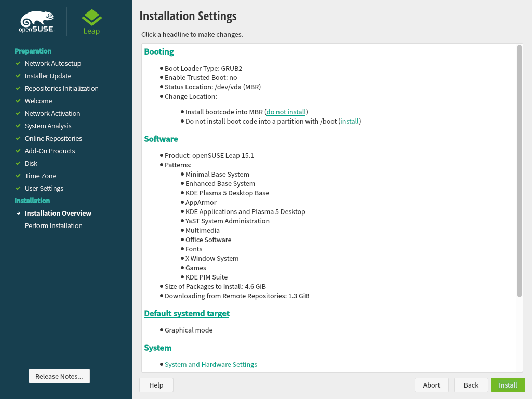The height and width of the screenshot is (399, 532).
Task: Click arrow icon beside Installation Overview
Action: [18, 213]
